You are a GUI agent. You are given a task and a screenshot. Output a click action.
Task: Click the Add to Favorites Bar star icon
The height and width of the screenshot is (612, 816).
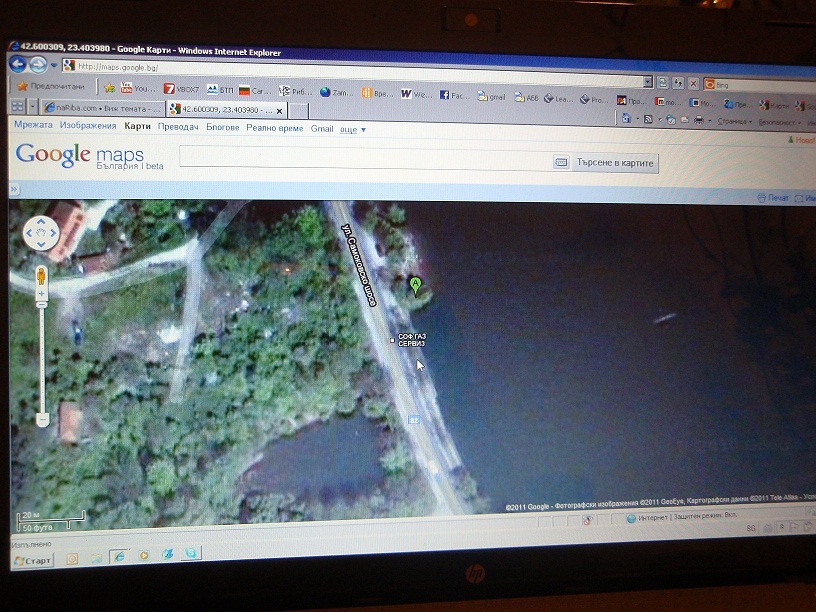[x=109, y=87]
